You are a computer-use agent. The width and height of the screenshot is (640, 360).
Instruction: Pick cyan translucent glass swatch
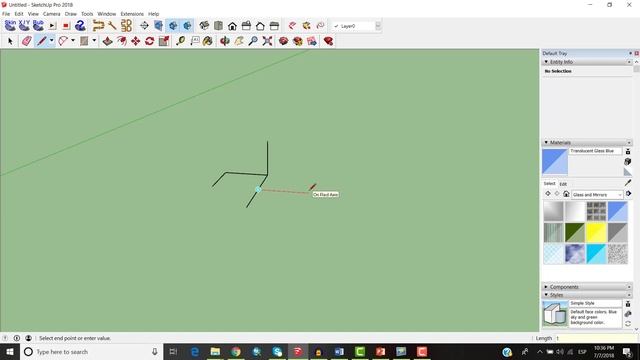tap(596, 253)
